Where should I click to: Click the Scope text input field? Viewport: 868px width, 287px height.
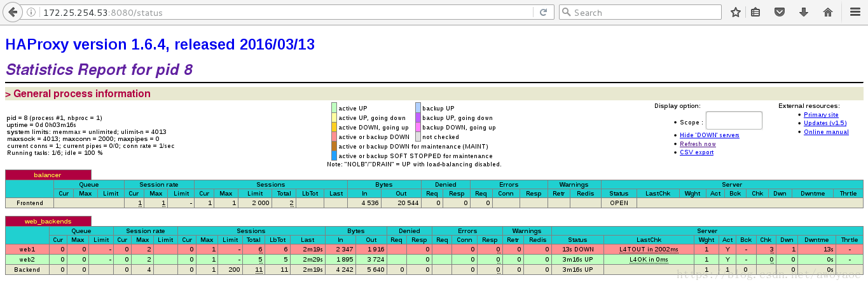tap(734, 120)
